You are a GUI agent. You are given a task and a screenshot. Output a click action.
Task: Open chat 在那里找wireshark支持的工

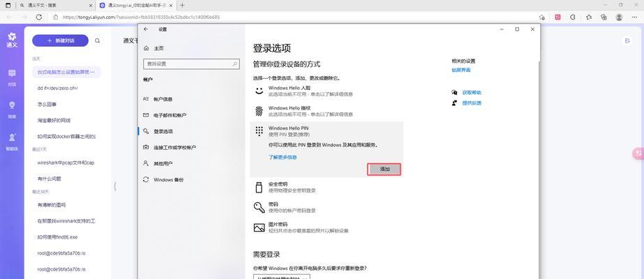tap(66, 220)
